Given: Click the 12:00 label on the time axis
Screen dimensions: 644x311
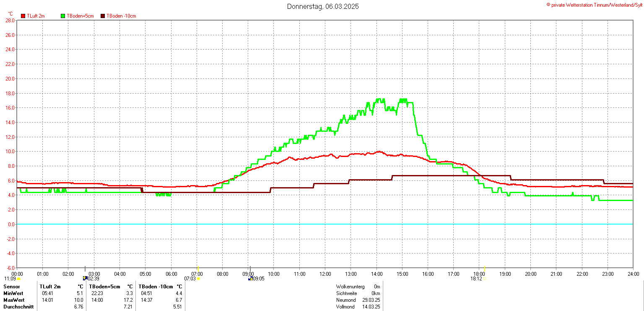Looking at the screenshot, I should (x=325, y=274).
